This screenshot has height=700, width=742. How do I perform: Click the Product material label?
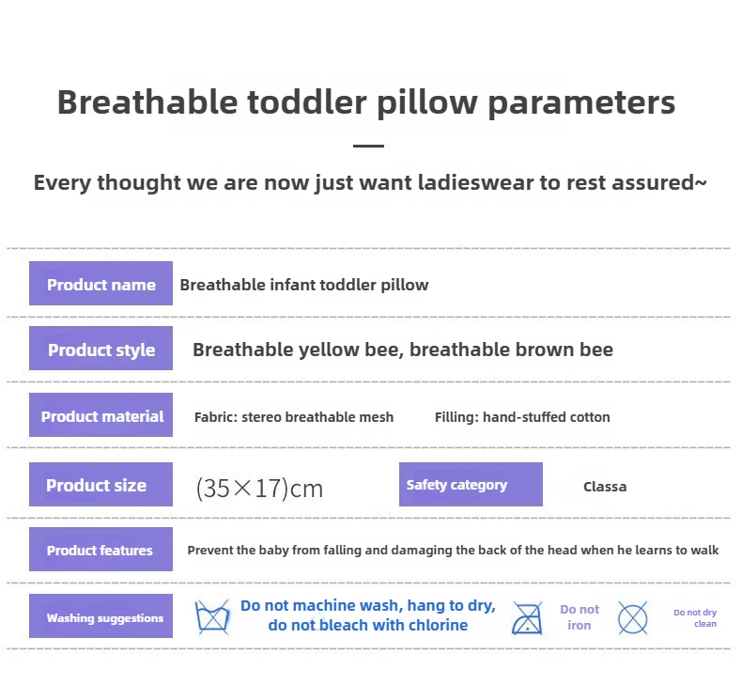(101, 416)
